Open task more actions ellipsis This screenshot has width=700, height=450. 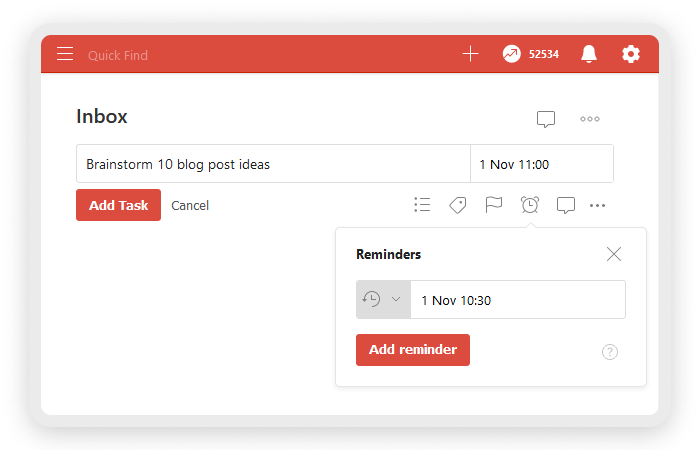click(597, 205)
